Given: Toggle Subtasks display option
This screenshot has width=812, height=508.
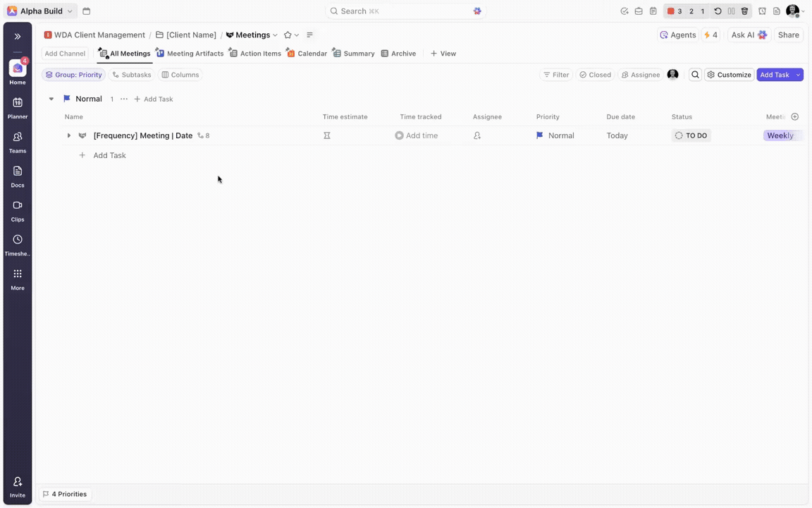Looking at the screenshot, I should (x=132, y=75).
